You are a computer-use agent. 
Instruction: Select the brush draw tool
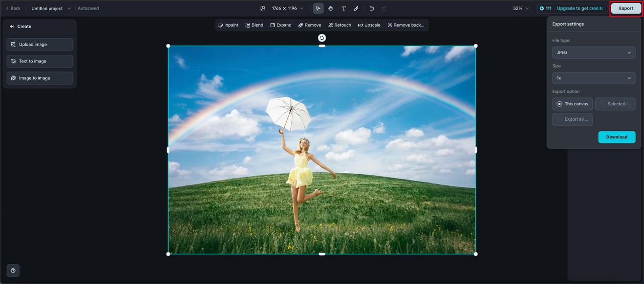356,9
